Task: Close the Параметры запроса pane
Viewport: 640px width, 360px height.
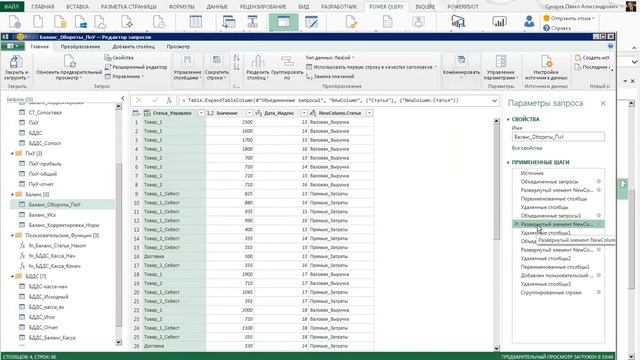Action: click(x=603, y=104)
